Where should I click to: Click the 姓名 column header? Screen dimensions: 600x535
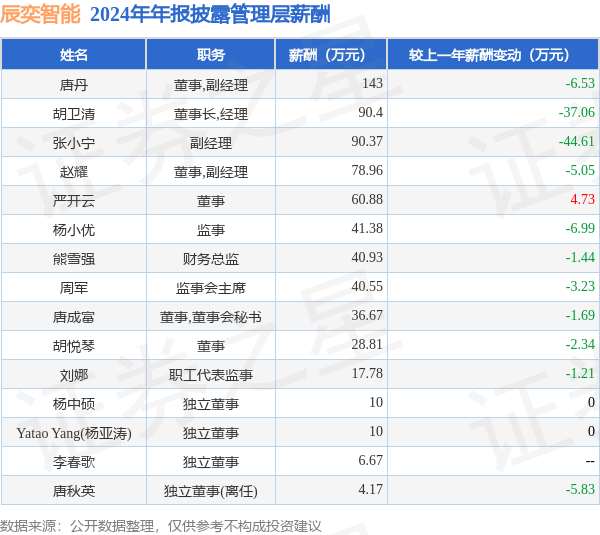pos(74,55)
